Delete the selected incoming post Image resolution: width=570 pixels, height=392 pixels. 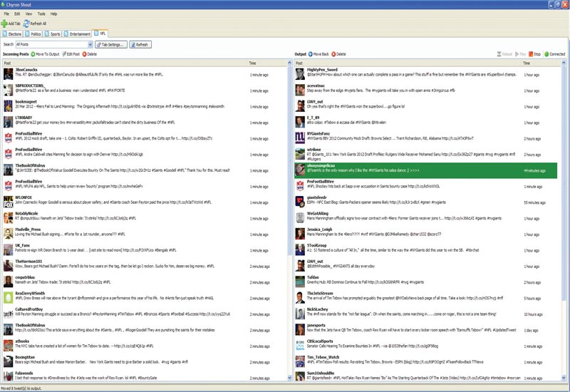click(90, 54)
